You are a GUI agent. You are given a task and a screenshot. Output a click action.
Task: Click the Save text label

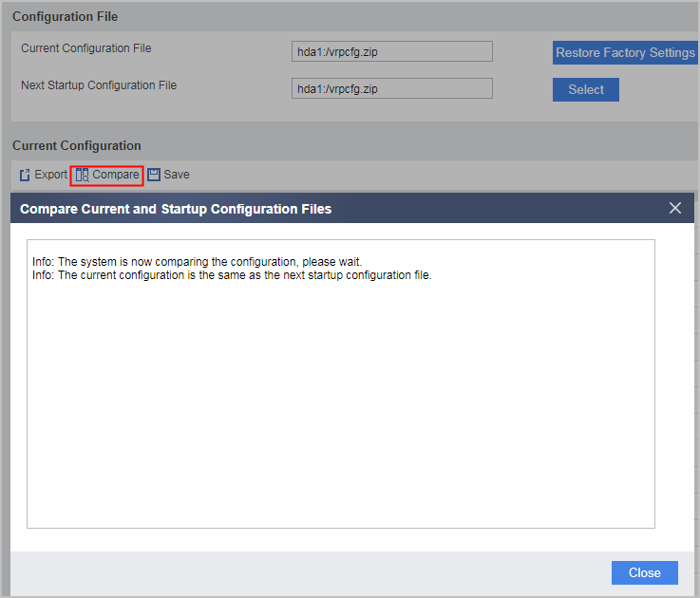coord(177,175)
